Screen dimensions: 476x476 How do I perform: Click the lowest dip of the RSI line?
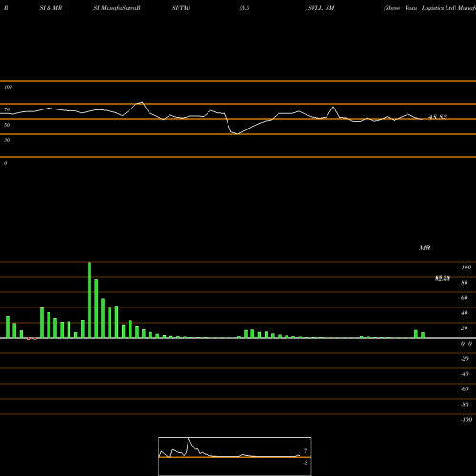point(238,134)
